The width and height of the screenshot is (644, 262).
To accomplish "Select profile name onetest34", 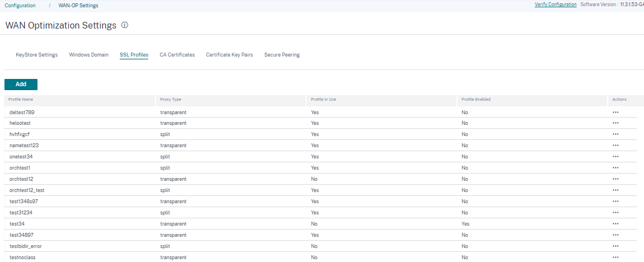I will pyautogui.click(x=21, y=156).
